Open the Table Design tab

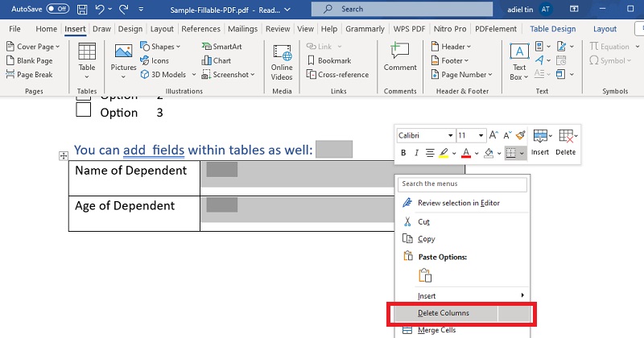(x=552, y=29)
